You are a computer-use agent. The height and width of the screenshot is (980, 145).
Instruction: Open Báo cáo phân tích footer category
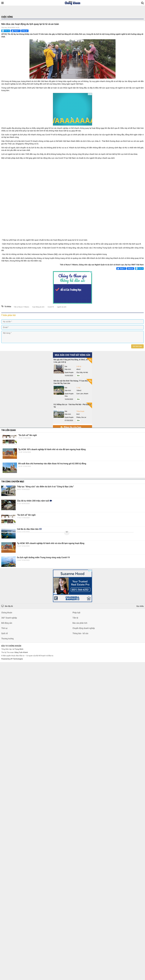click(x=80, y=623)
